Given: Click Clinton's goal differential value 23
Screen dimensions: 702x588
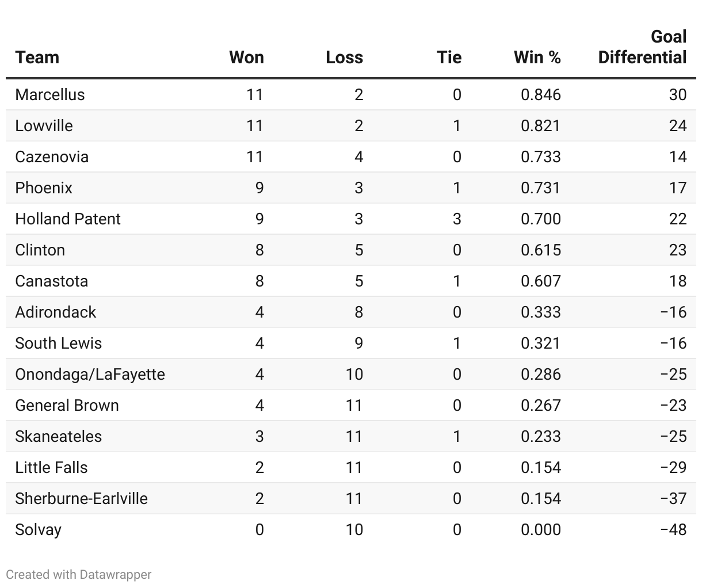Looking at the screenshot, I should coord(677,250).
